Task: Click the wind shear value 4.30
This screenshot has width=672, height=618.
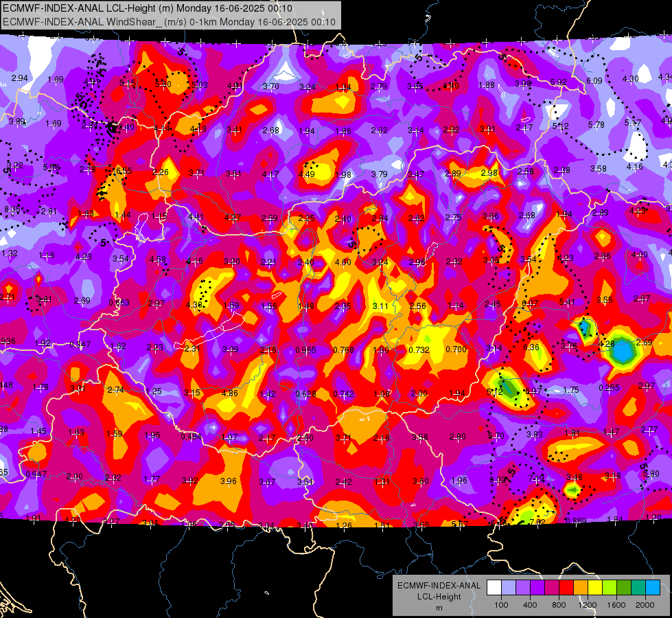Action: (630, 79)
